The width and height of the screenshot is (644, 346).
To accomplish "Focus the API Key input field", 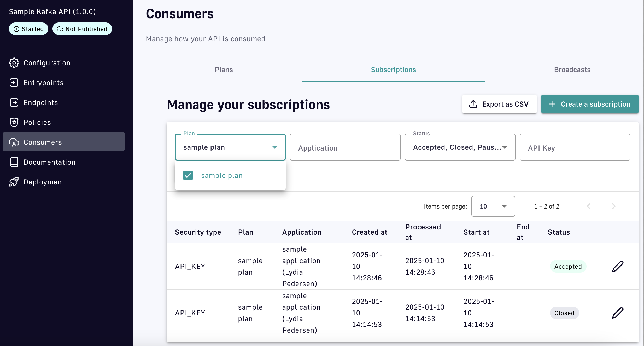I will click(575, 148).
